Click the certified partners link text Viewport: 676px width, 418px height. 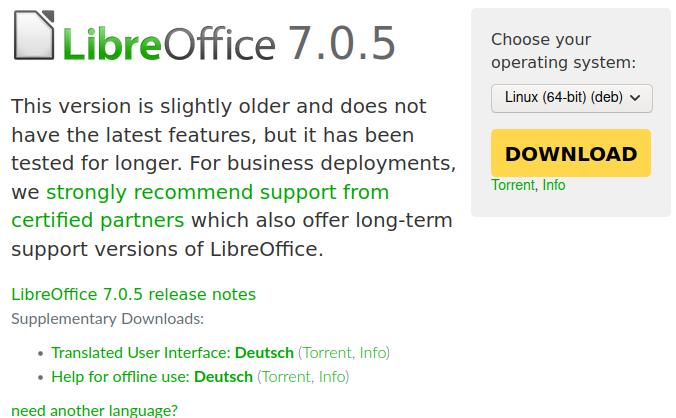pos(98,221)
